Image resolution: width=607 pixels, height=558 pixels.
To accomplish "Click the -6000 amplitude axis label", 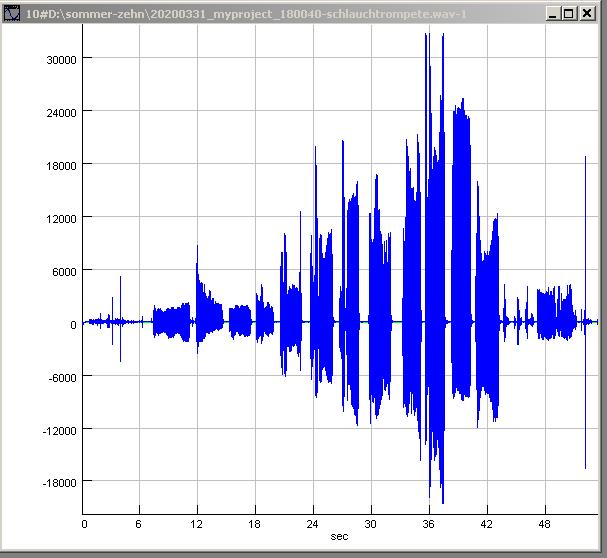I will click(50, 377).
